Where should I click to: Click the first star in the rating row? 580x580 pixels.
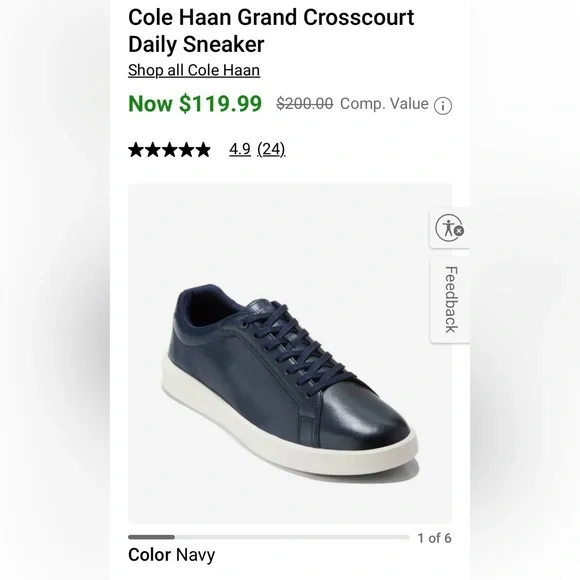pos(136,150)
